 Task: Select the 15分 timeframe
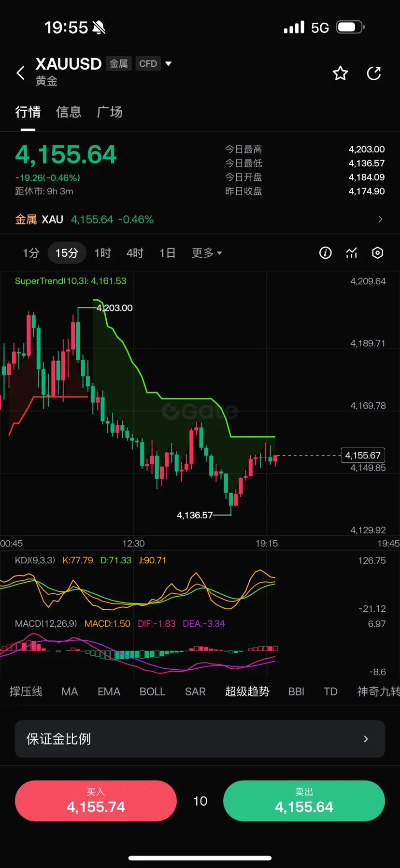coord(67,253)
